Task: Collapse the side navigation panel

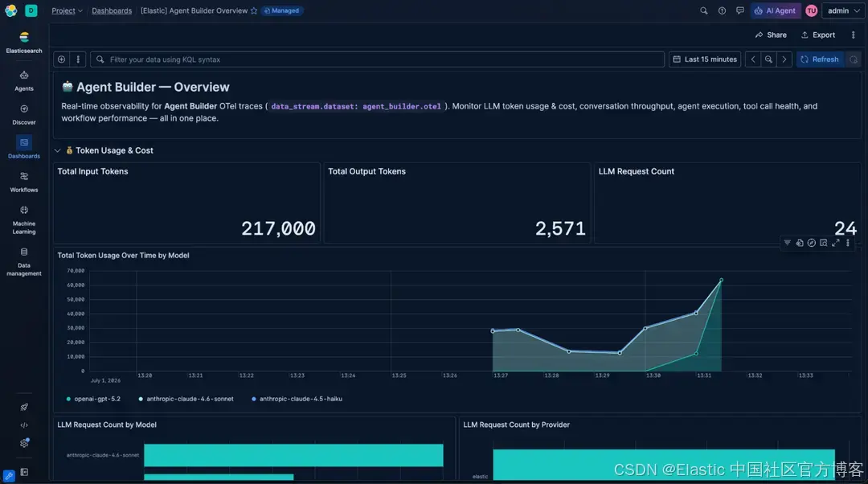Action: tap(24, 472)
